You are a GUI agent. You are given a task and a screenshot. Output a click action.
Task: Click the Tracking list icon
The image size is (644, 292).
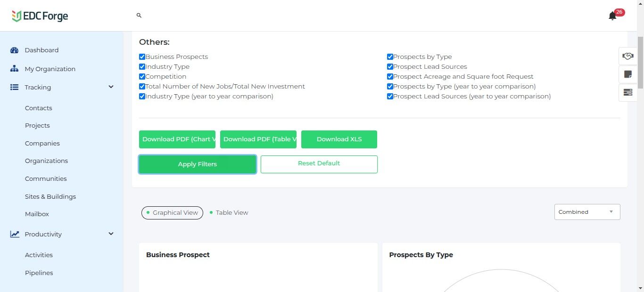coord(14,87)
